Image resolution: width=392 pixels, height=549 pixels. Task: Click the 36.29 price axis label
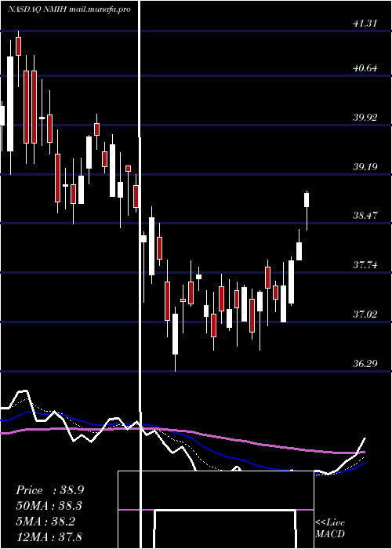365,363
